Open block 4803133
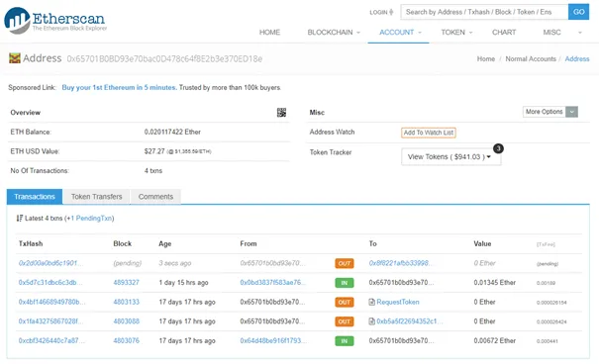599x364 pixels. coord(126,302)
